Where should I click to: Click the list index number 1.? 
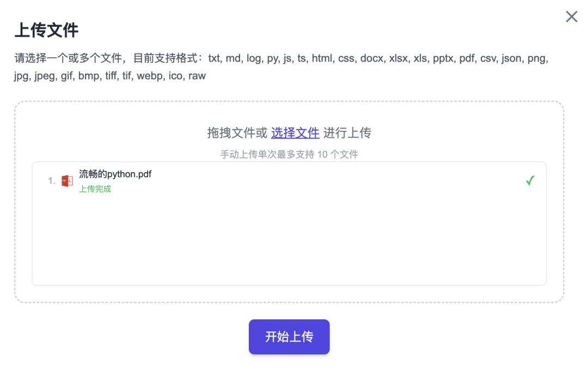click(x=51, y=181)
